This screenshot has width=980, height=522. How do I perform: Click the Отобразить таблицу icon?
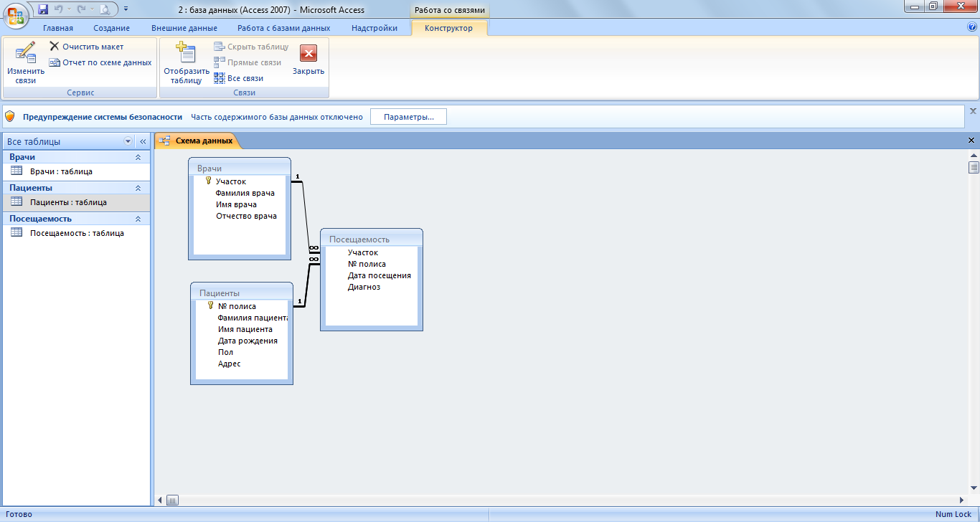click(186, 54)
